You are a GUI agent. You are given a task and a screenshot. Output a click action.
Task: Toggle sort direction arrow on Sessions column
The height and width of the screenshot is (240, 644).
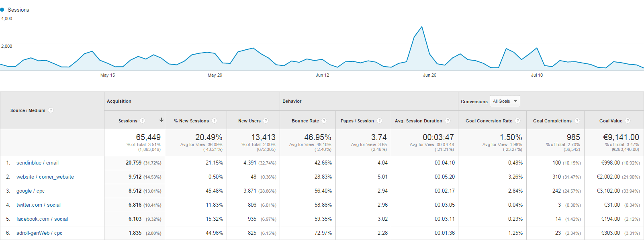pos(162,120)
